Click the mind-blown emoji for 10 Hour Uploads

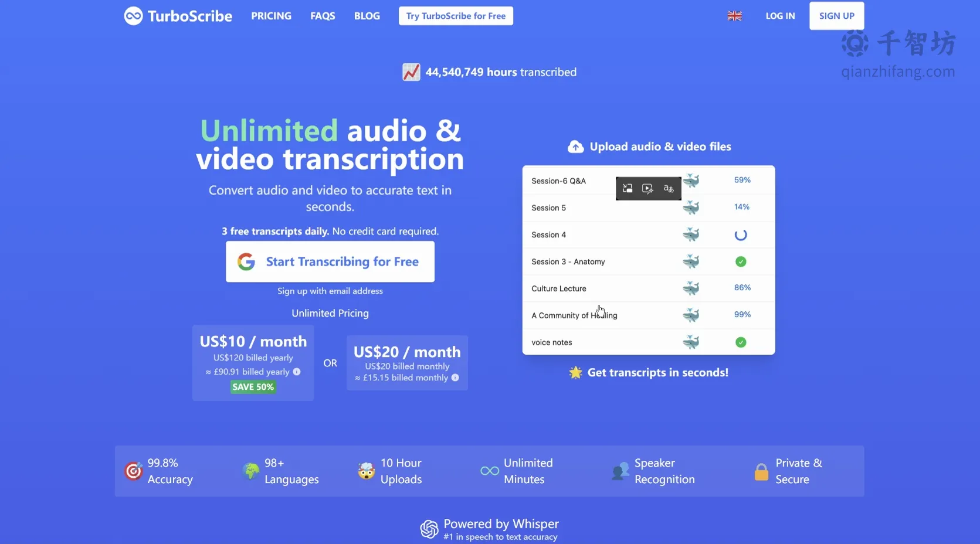coord(367,471)
